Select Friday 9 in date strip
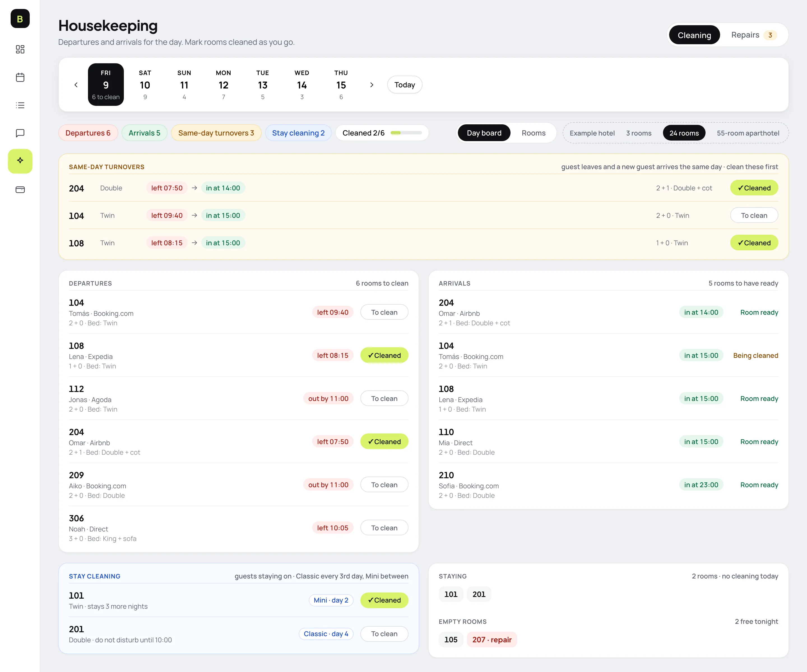The height and width of the screenshot is (672, 807). point(106,85)
